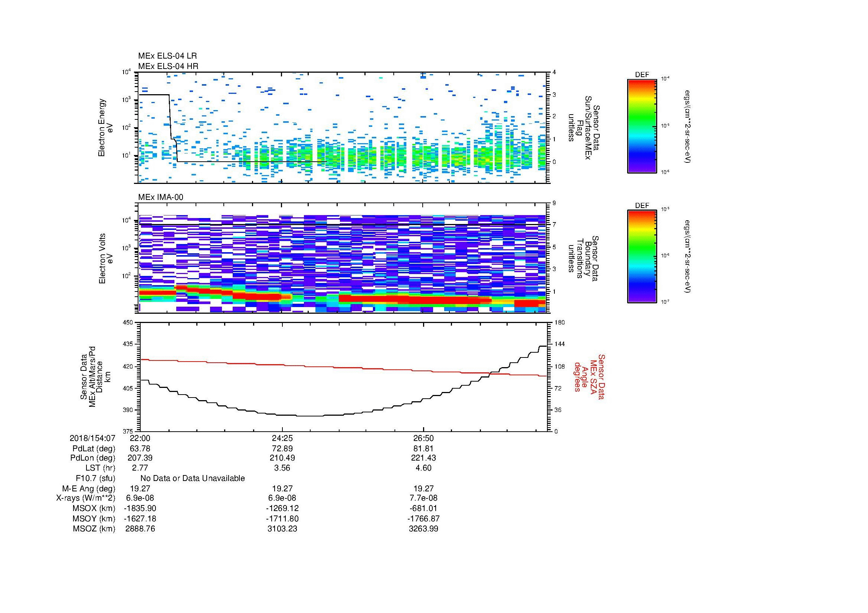Click the MSOY (km) row label

(94, 519)
